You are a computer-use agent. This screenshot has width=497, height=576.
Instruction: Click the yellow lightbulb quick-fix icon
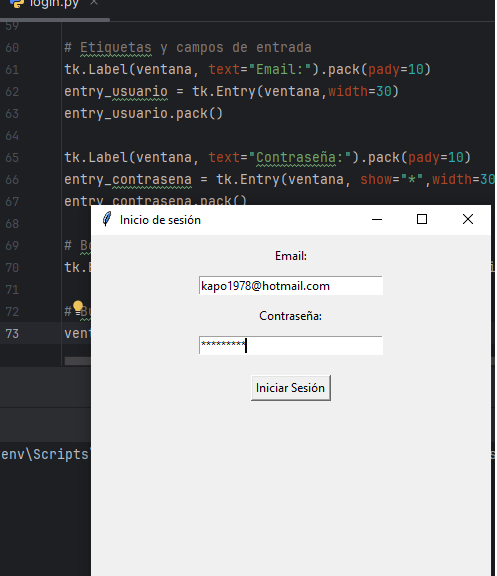coord(78,306)
